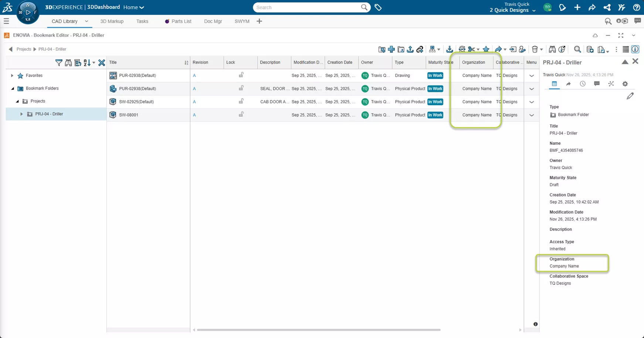
Task: Open the filter icon above the bookmark tree
Action: click(x=58, y=63)
